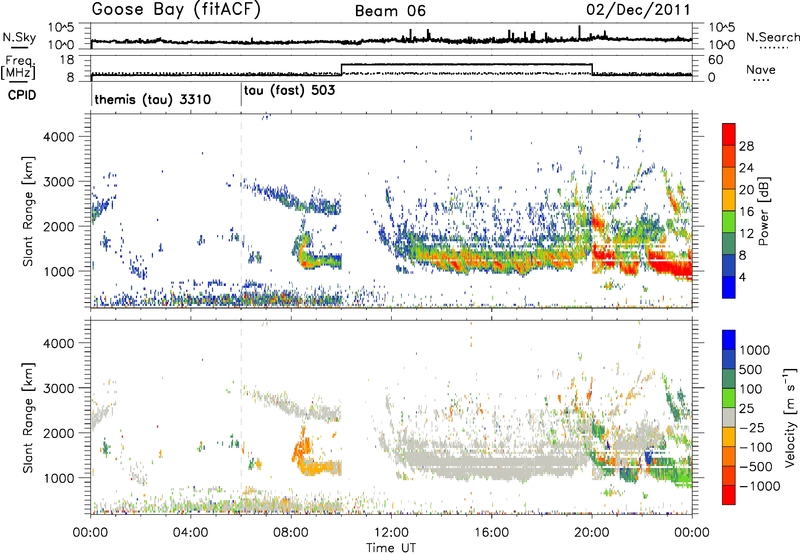800x554 pixels.
Task: Click the '18' frequency axis value
Action: [x=67, y=60]
